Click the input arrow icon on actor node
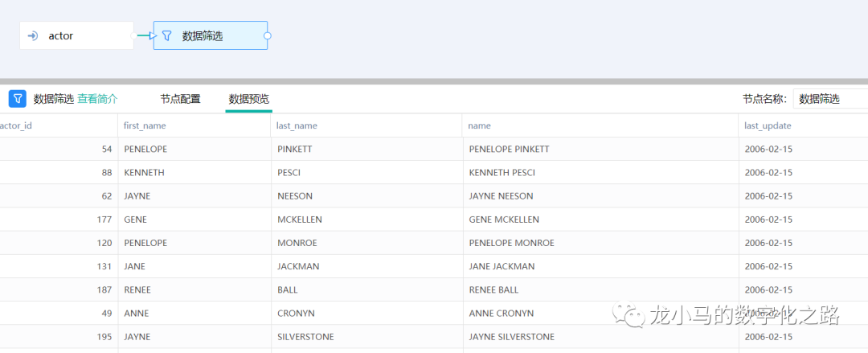This screenshot has width=868, height=353. coord(33,36)
